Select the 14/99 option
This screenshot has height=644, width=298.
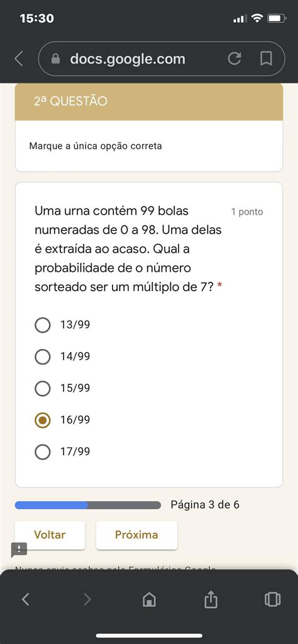tap(63, 357)
